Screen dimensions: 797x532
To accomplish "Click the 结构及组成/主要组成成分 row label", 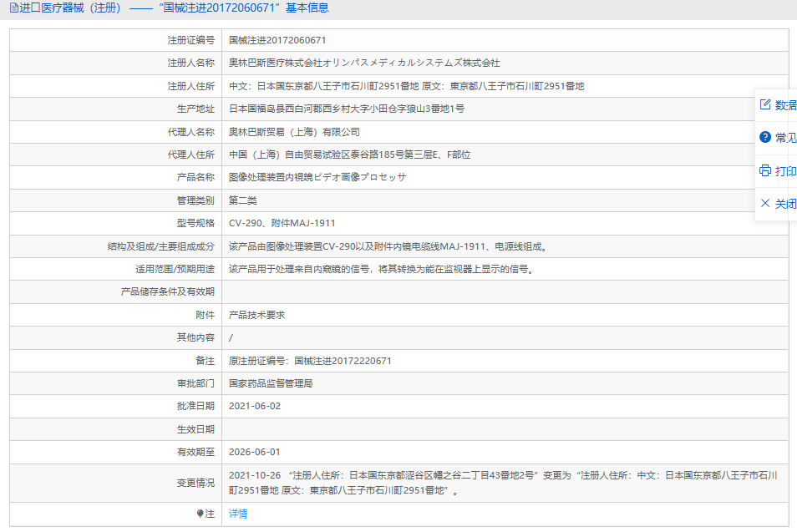I will (x=161, y=246).
